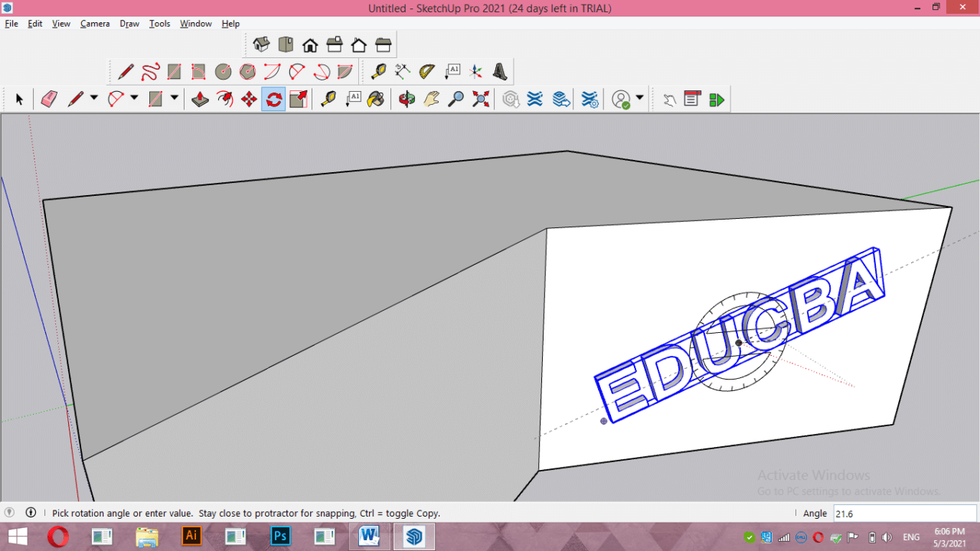Select the Orbit tool
Image resolution: width=980 pixels, height=551 pixels.
coord(407,99)
